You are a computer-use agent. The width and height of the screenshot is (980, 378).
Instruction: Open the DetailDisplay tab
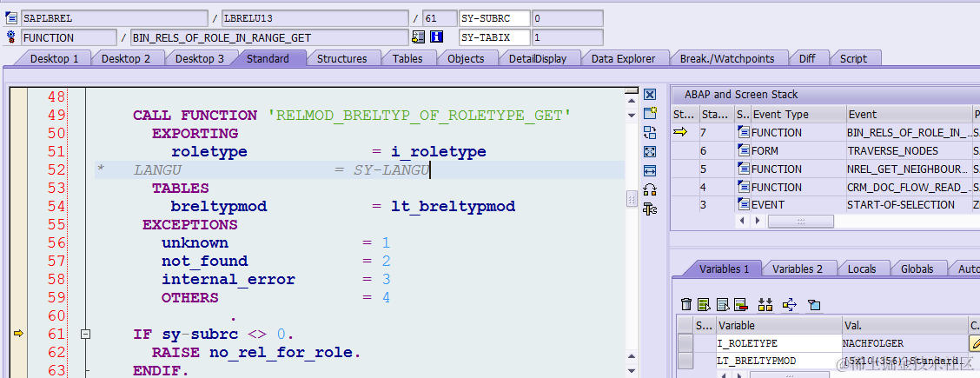[538, 59]
